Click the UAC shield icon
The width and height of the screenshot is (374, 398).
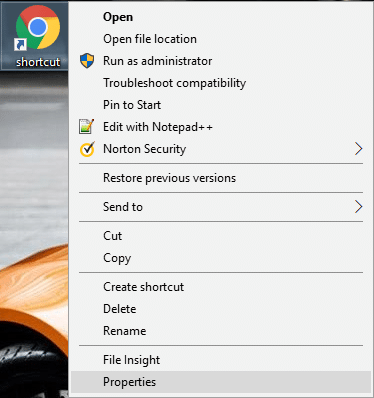pyautogui.click(x=87, y=61)
